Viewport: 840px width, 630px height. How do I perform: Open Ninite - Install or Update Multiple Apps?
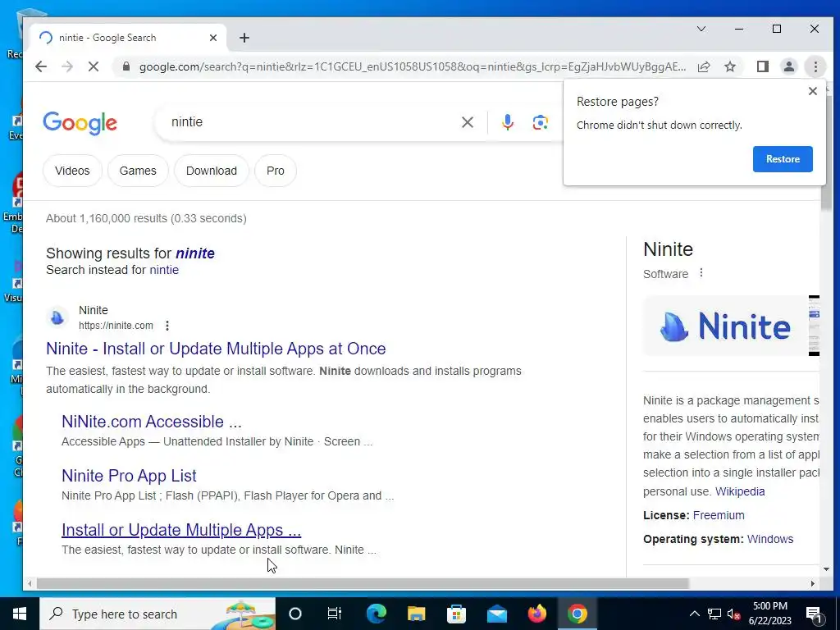[216, 348]
